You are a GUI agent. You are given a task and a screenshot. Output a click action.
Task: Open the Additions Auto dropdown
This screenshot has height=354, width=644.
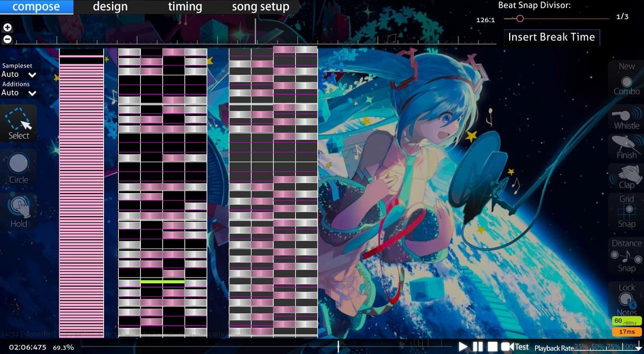point(19,93)
